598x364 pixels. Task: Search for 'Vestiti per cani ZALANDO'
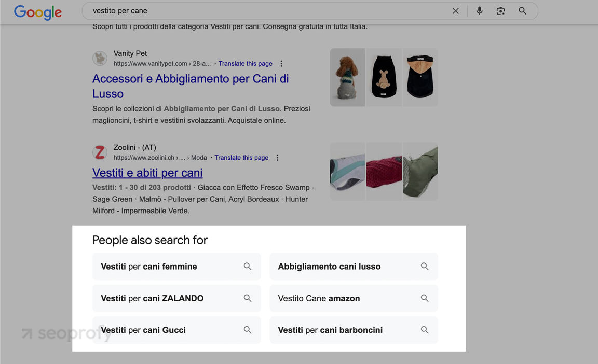pyautogui.click(x=176, y=298)
